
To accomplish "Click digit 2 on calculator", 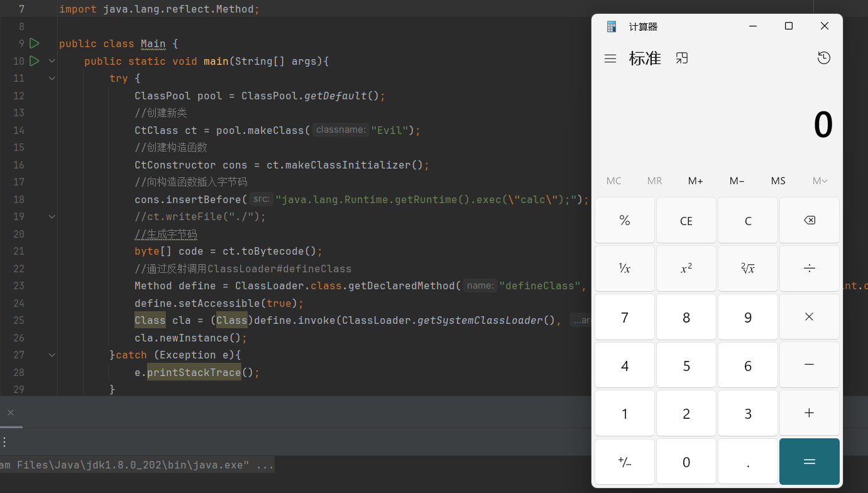I will click(x=686, y=413).
